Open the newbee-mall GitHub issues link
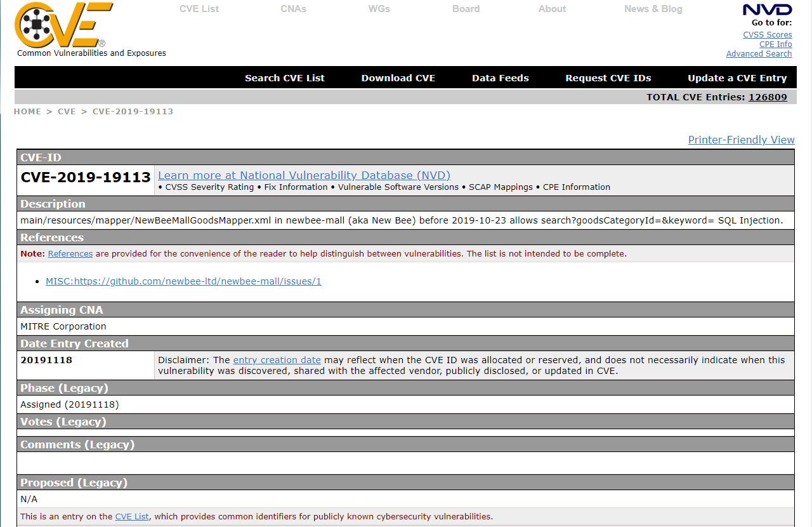 [x=183, y=281]
